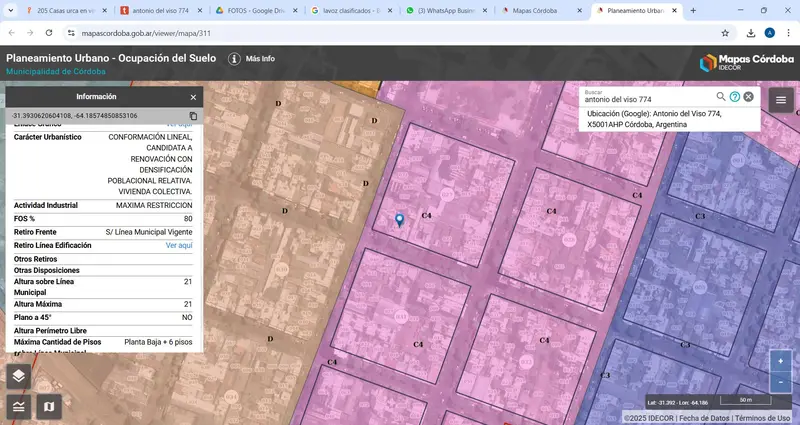Select the Google location suggestion result
This screenshot has width=800, height=425.
click(x=668, y=119)
